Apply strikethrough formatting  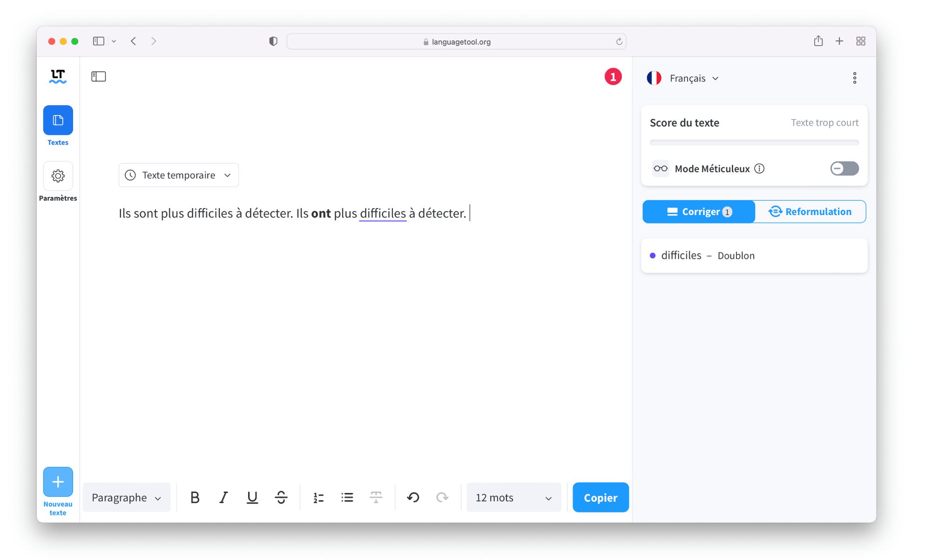[281, 498]
